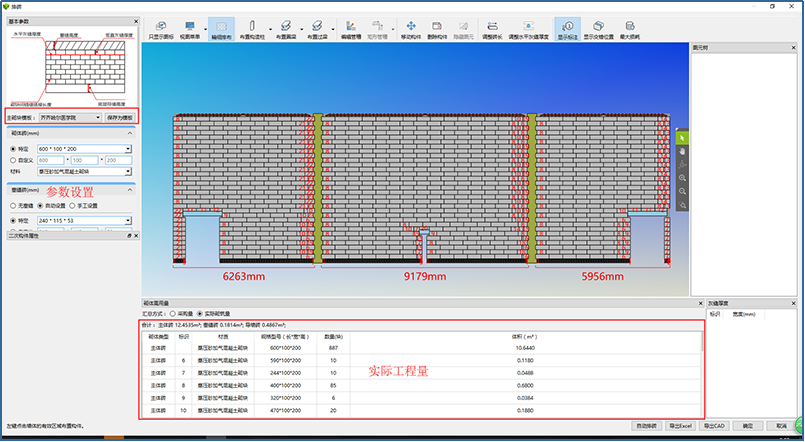Image resolution: width=805 pixels, height=442 pixels.
Task: Open dropdown arrow next to 布置圈梁
Action: (x=301, y=29)
